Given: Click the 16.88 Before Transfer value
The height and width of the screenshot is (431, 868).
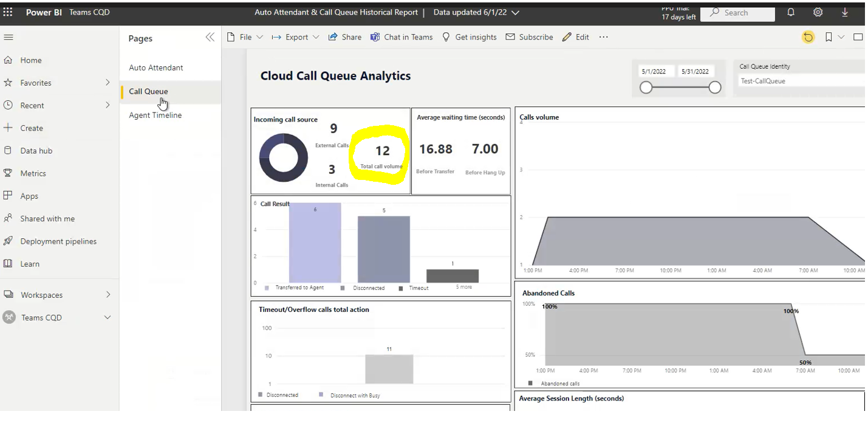Looking at the screenshot, I should pos(436,149).
